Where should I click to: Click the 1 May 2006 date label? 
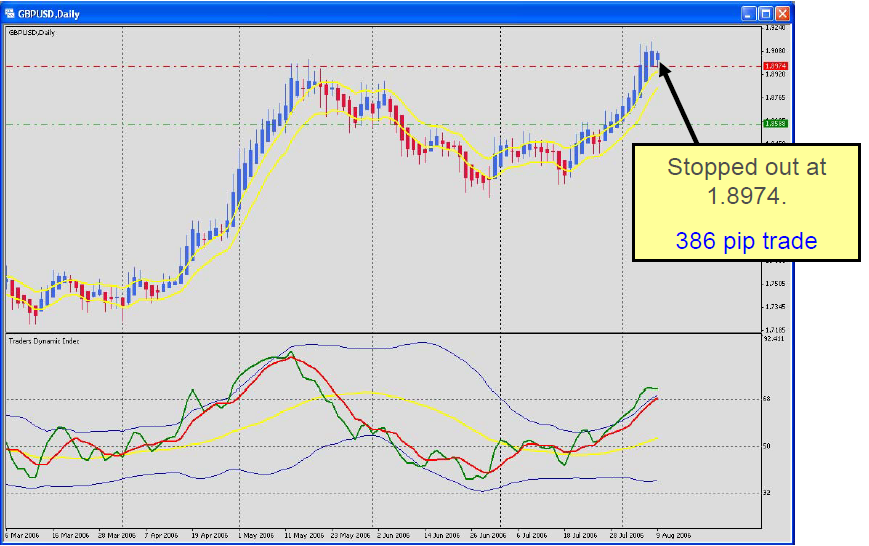click(256, 535)
